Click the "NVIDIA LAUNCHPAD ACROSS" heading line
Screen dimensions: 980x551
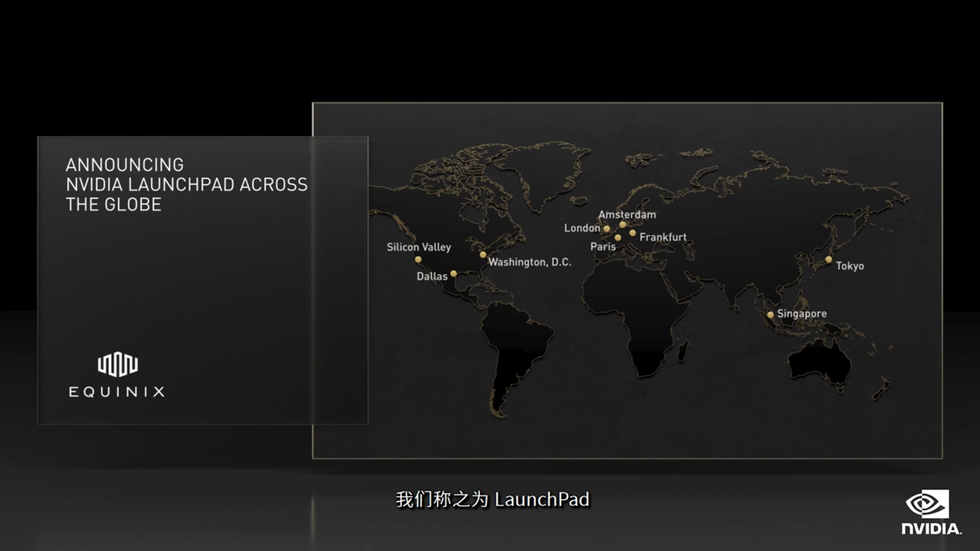187,185
